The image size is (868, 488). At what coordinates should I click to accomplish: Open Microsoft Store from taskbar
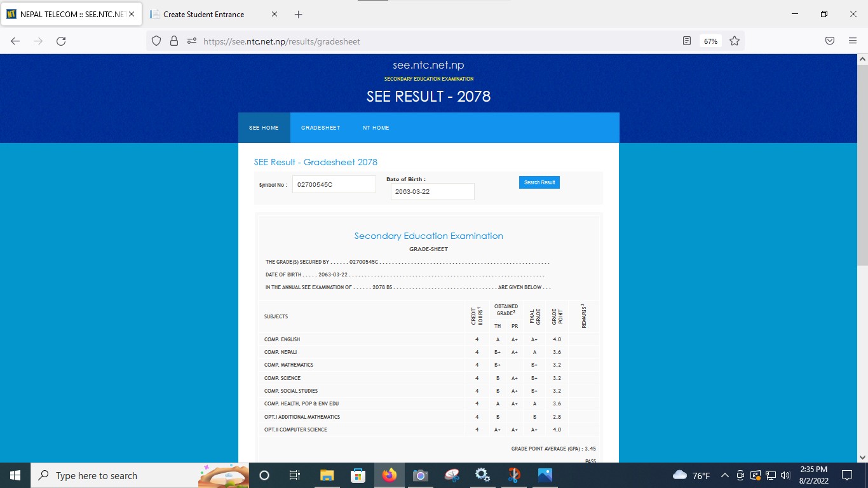tap(358, 475)
